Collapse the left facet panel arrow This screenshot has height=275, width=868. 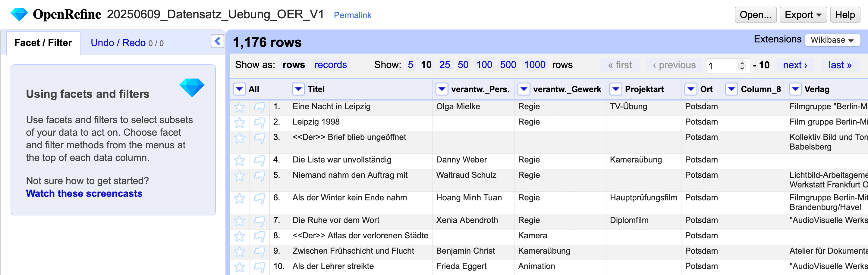click(217, 41)
